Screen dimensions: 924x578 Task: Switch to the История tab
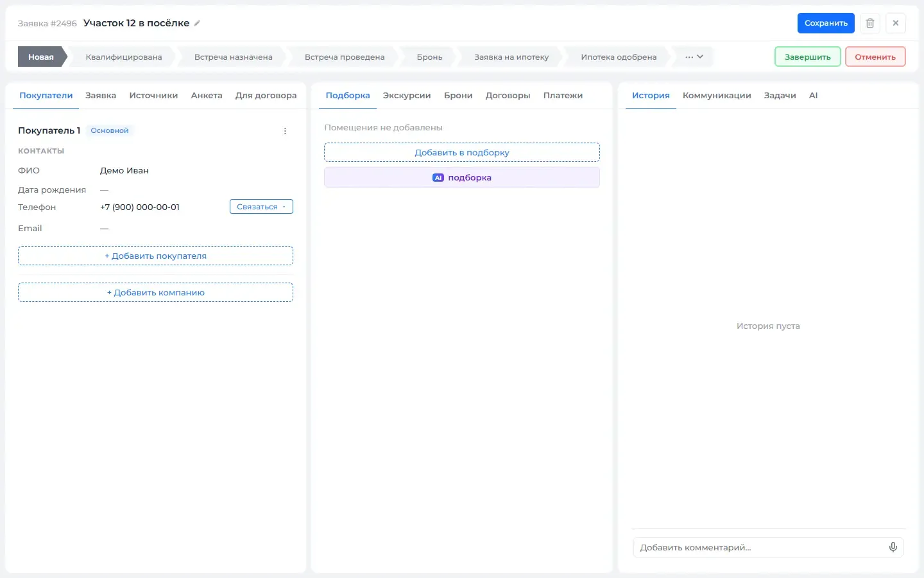[x=651, y=96]
